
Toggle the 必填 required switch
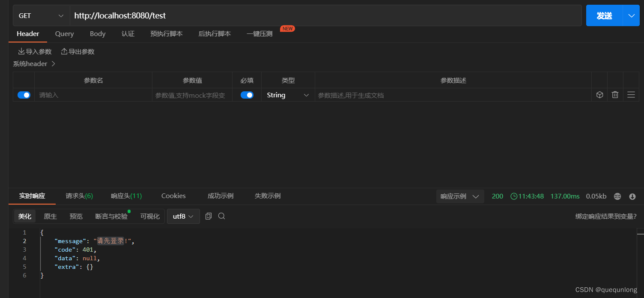click(247, 95)
